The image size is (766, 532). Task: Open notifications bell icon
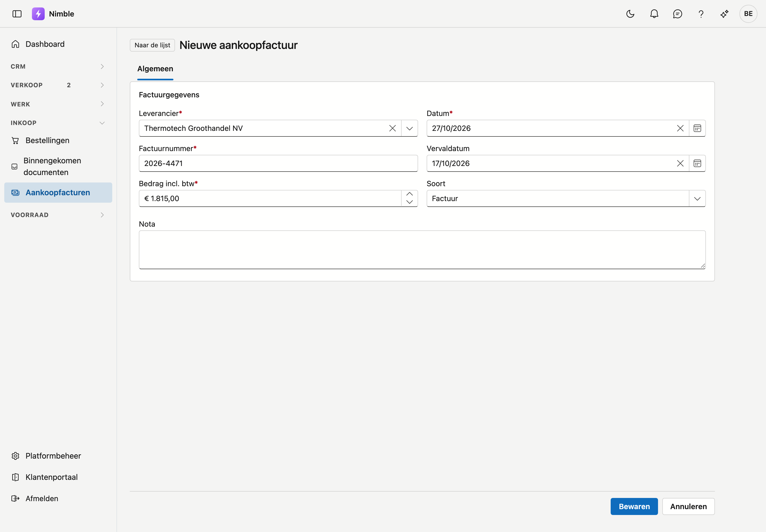click(x=654, y=14)
